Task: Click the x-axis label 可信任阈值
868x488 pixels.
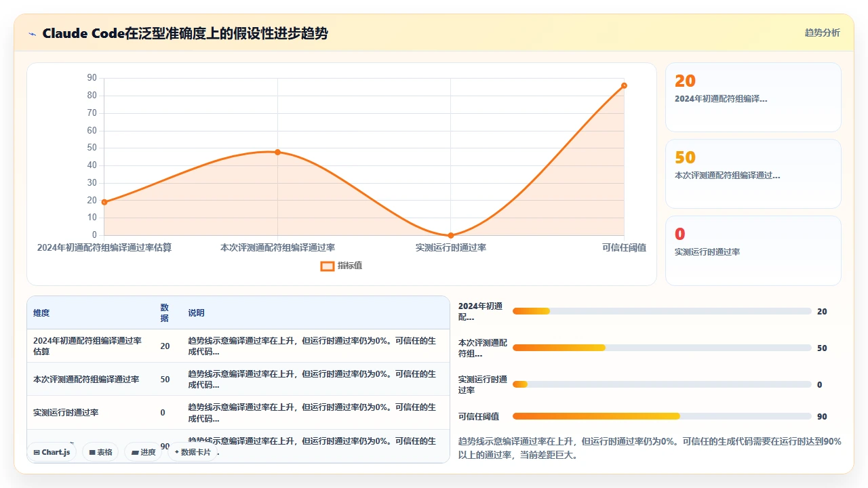Action: (624, 247)
